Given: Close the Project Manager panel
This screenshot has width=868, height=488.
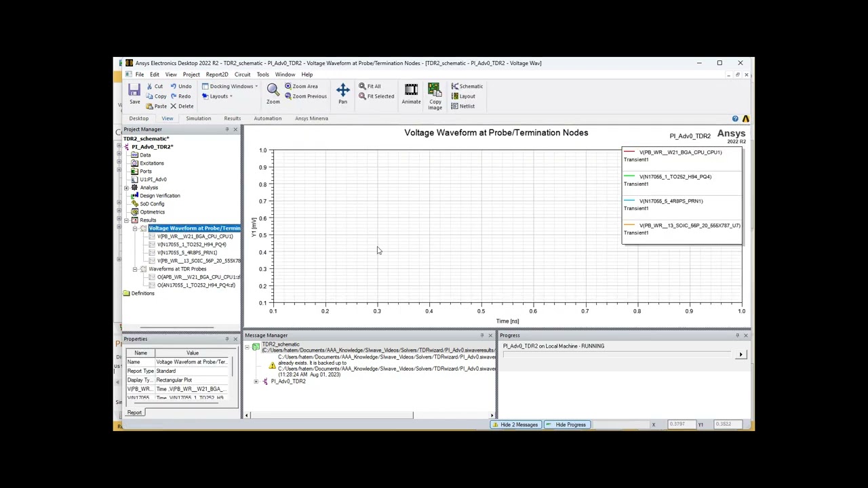Looking at the screenshot, I should click(235, 129).
